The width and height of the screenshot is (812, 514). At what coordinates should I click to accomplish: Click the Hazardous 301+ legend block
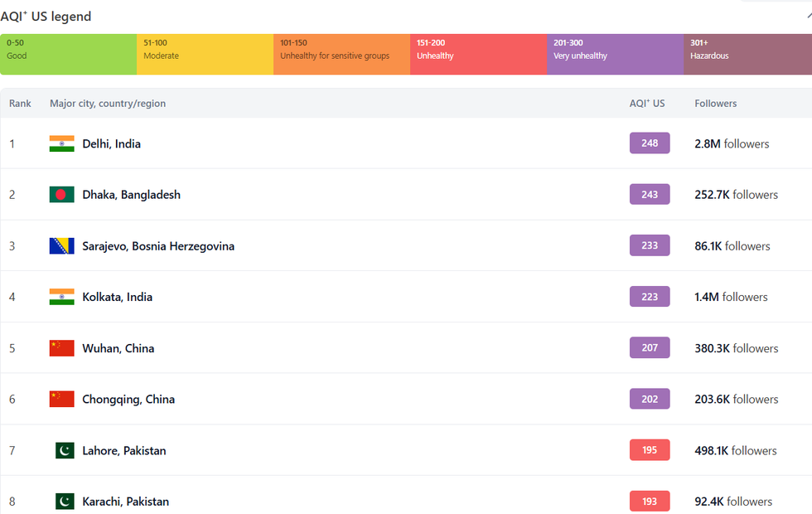pos(747,55)
